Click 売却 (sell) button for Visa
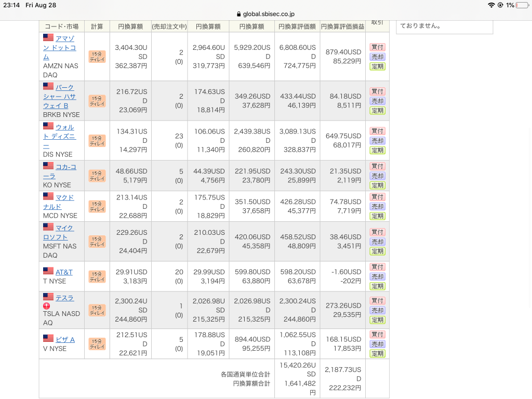This screenshot has width=532, height=399. tap(377, 344)
